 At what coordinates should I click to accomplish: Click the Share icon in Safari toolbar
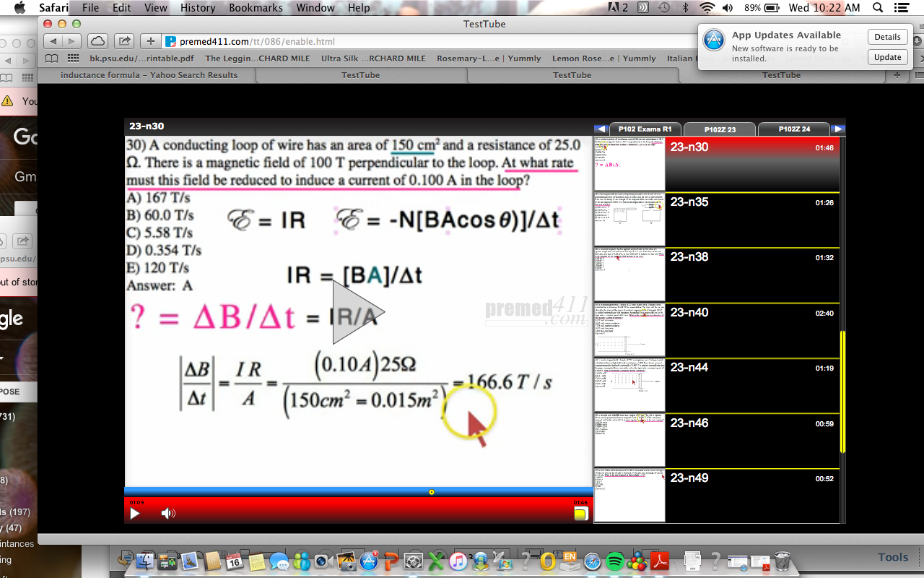click(124, 41)
